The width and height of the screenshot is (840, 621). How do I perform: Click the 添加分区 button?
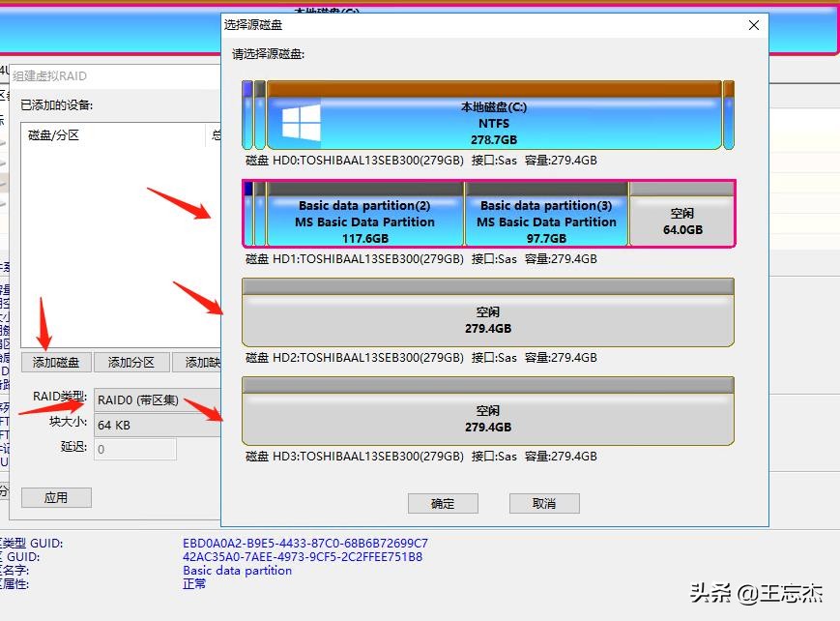pyautogui.click(x=131, y=361)
